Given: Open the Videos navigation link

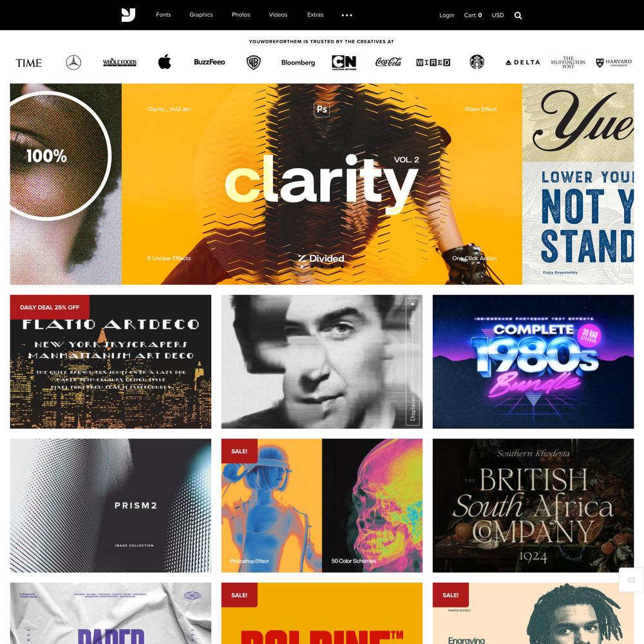Looking at the screenshot, I should tap(278, 15).
